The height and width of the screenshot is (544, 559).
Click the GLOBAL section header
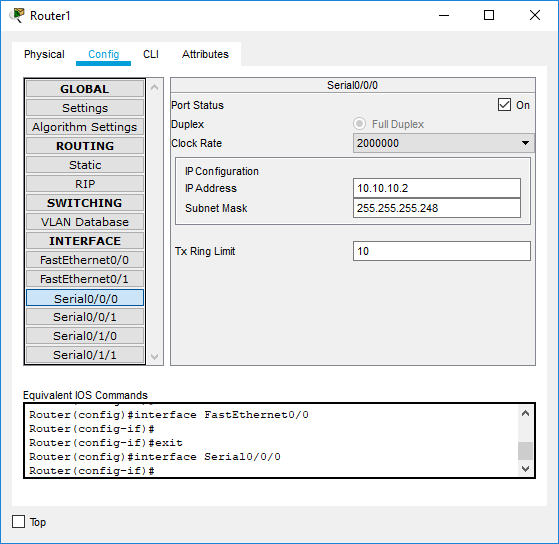(85, 89)
